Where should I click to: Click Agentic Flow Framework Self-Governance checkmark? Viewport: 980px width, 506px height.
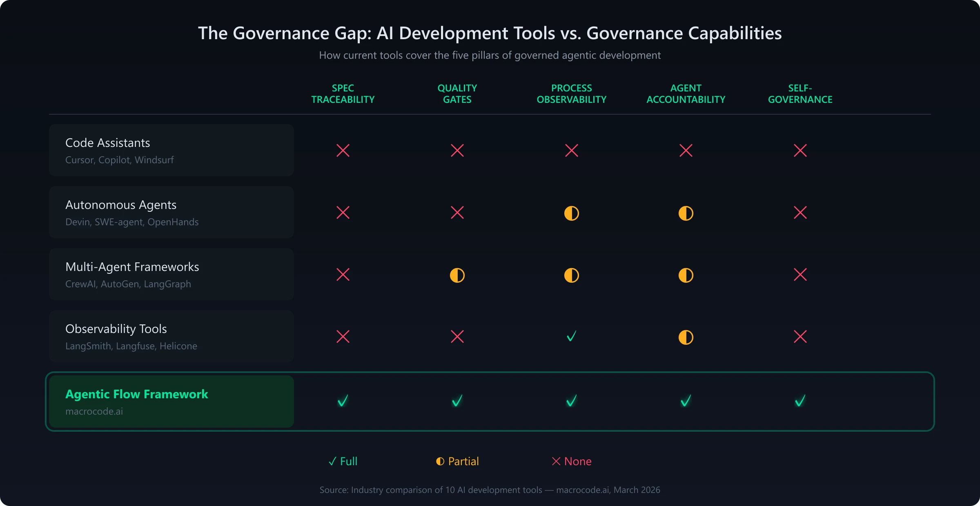(x=800, y=401)
